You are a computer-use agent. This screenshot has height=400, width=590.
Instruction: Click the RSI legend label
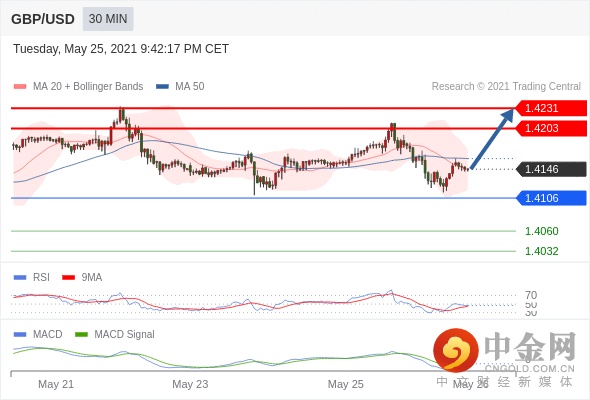[41, 278]
